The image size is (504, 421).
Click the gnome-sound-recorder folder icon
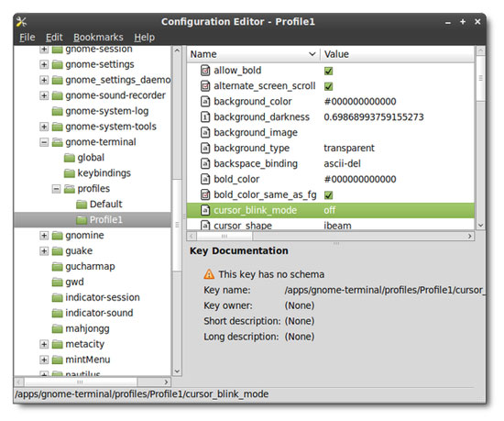(x=57, y=95)
